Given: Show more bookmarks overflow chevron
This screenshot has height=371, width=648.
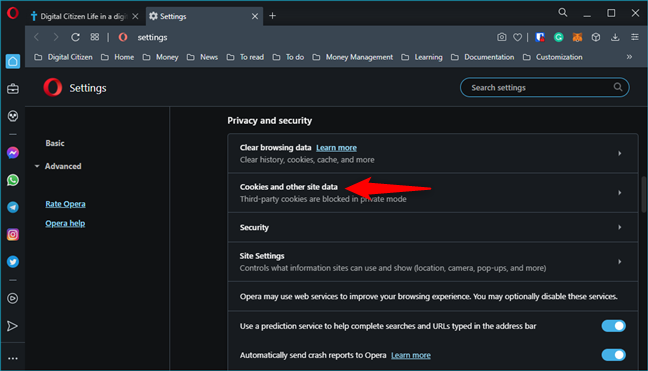Looking at the screenshot, I should coord(629,57).
